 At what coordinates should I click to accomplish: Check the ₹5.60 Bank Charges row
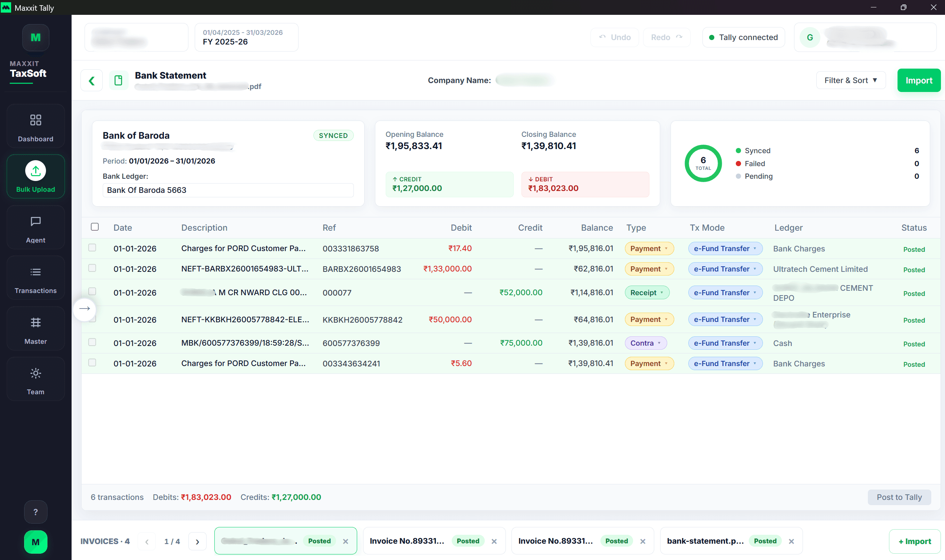pyautogui.click(x=92, y=363)
